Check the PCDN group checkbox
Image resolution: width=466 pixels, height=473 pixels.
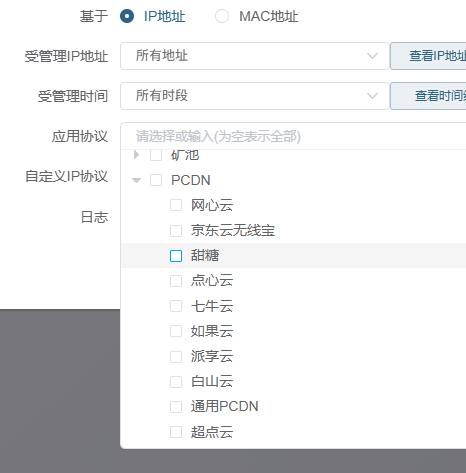pos(156,180)
